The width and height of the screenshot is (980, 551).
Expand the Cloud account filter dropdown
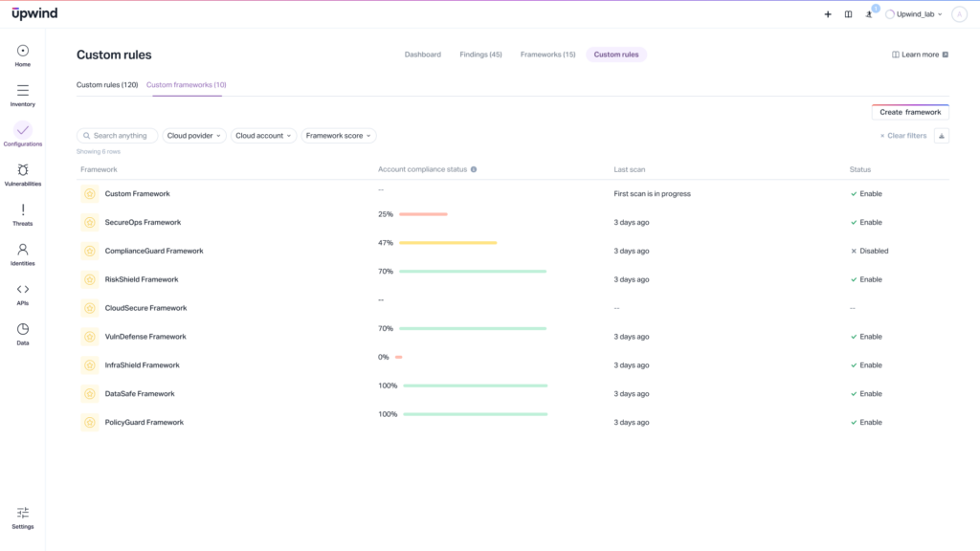point(263,136)
